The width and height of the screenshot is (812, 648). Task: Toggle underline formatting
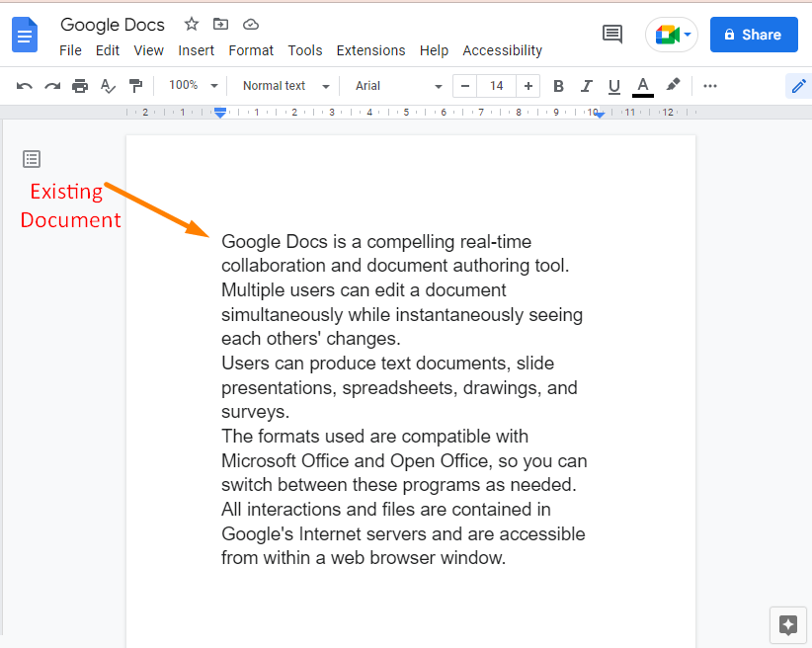[614, 87]
